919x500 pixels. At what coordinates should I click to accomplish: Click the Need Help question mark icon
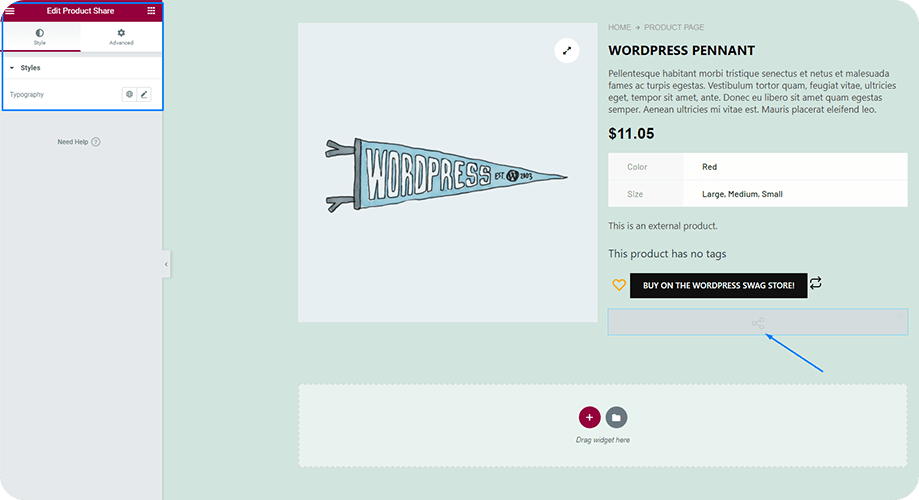pos(96,142)
